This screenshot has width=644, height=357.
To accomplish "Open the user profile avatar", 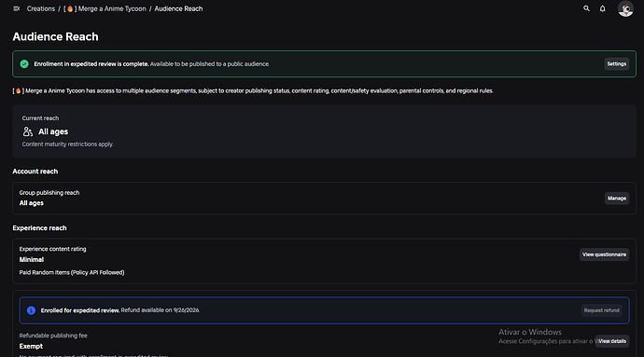I will [x=625, y=8].
